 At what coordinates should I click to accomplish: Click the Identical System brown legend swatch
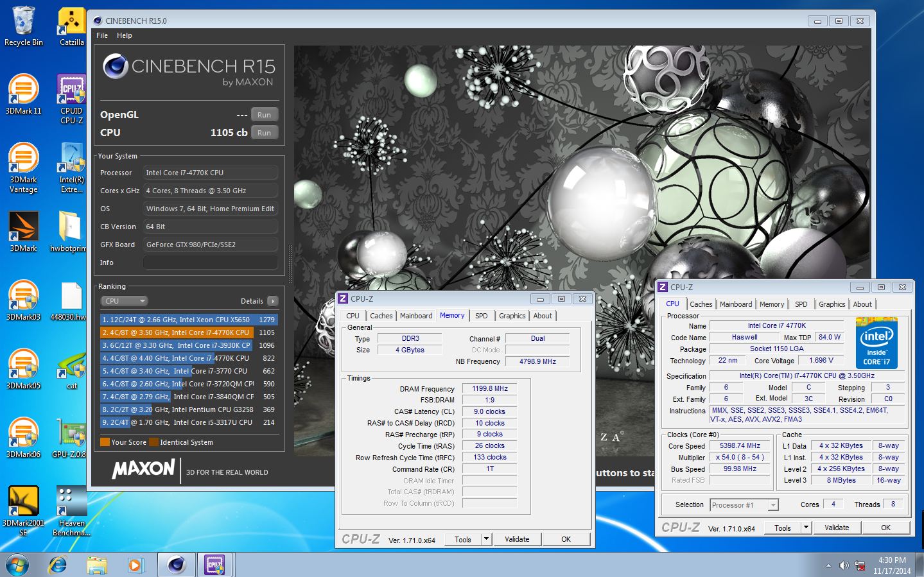tap(153, 442)
